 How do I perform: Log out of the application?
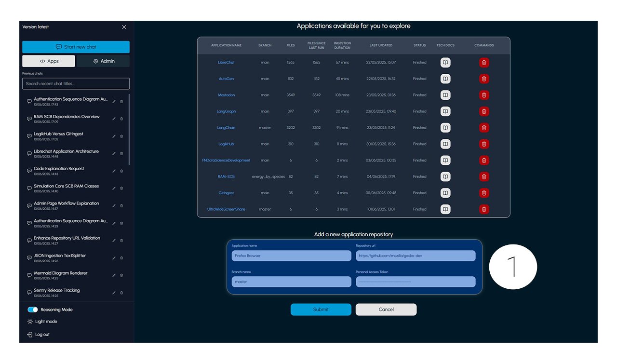(39, 335)
